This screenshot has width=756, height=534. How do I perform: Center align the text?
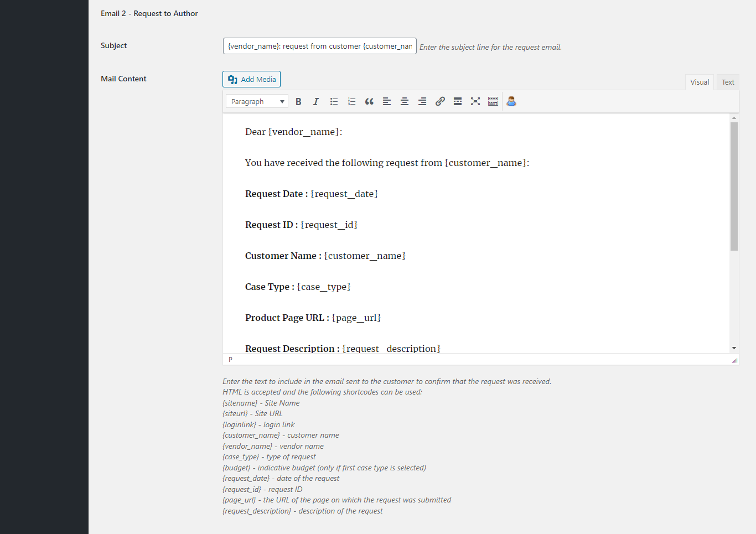coord(405,102)
